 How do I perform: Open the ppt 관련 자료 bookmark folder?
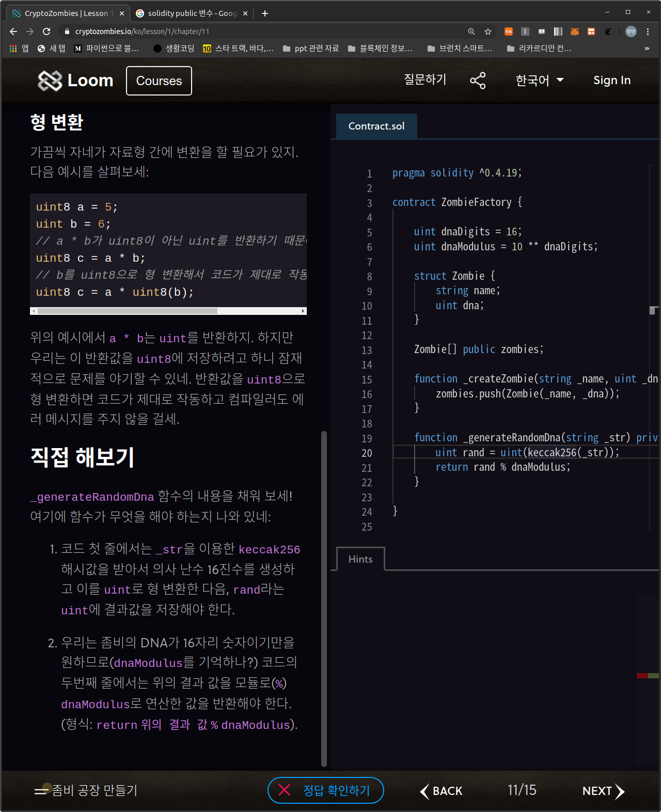(311, 49)
